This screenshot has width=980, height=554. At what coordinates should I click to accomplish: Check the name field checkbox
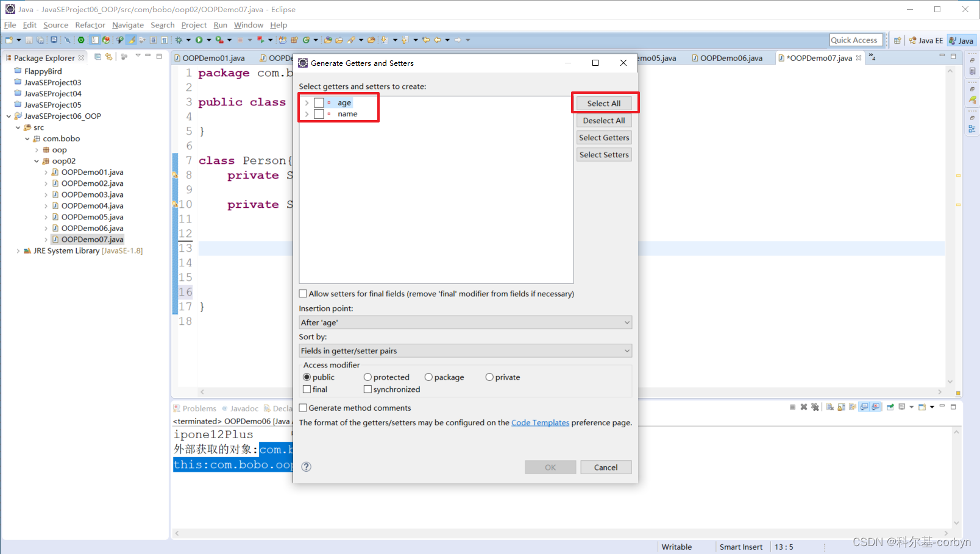pos(319,114)
